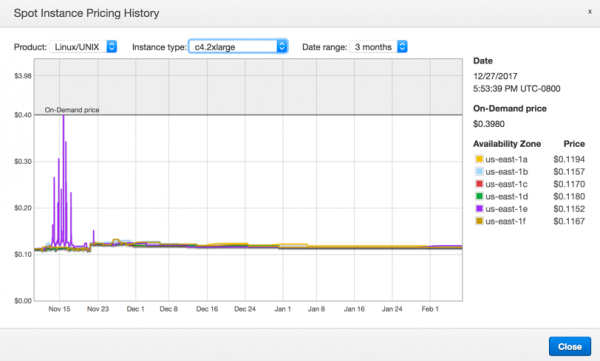Click the On-Demand price line label
This screenshot has width=600, height=361.
72,110
